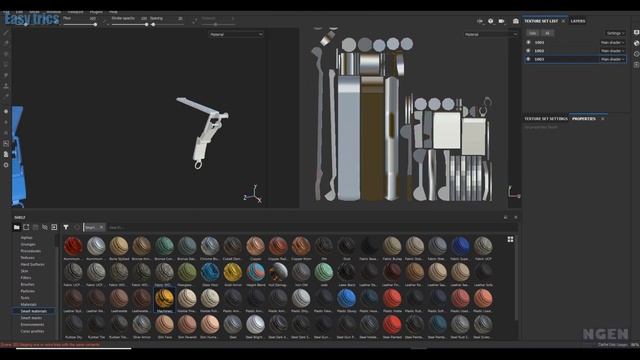The height and width of the screenshot is (360, 640).
Task: Click the crossed-out link icon in shelf toolbar
Action: (x=45, y=227)
